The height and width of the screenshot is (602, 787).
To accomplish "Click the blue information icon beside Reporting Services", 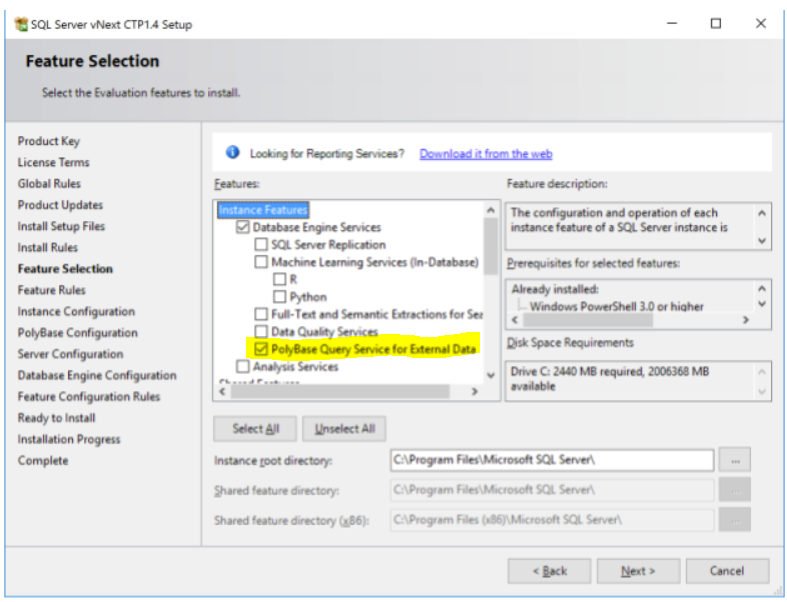I will pyautogui.click(x=232, y=152).
